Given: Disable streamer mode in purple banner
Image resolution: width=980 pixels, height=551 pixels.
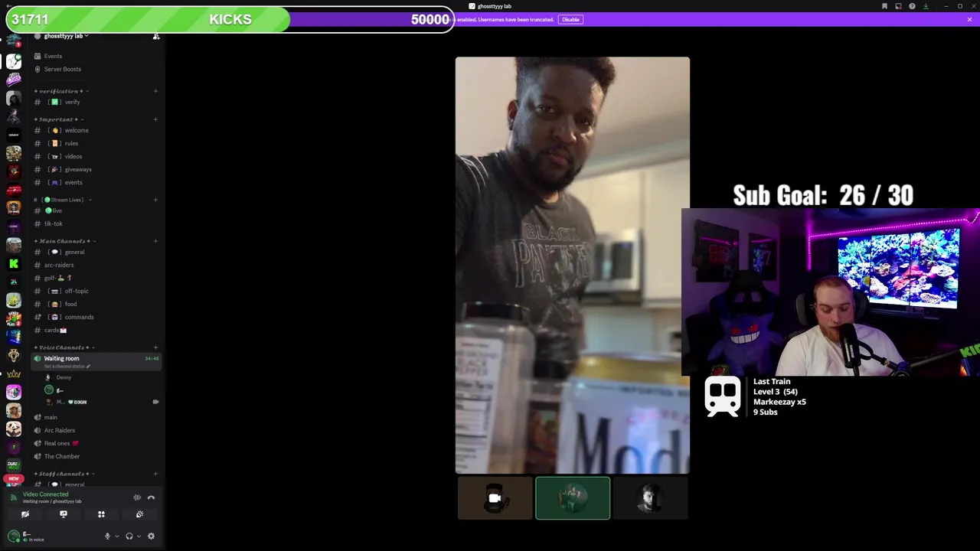Looking at the screenshot, I should pos(570,19).
